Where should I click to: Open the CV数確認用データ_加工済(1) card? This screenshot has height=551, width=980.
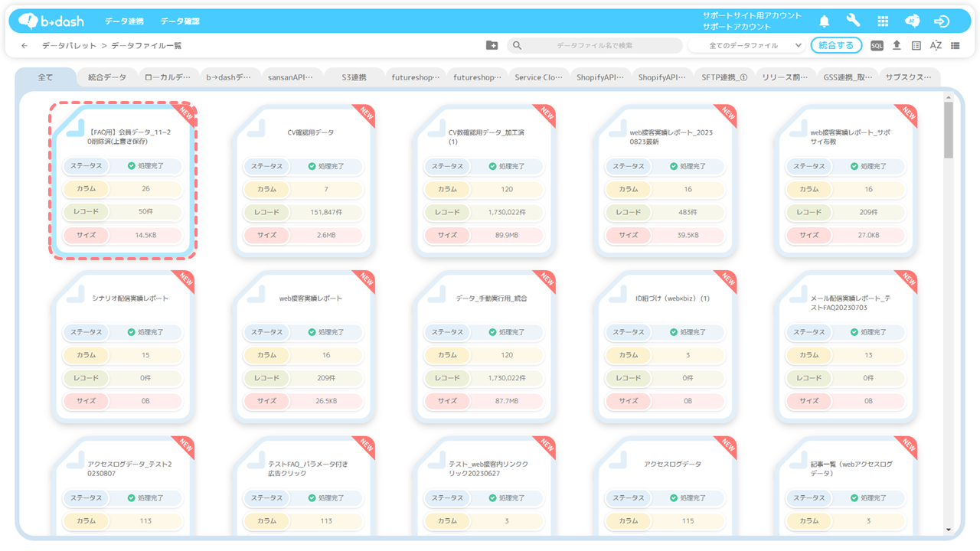pyautogui.click(x=484, y=181)
